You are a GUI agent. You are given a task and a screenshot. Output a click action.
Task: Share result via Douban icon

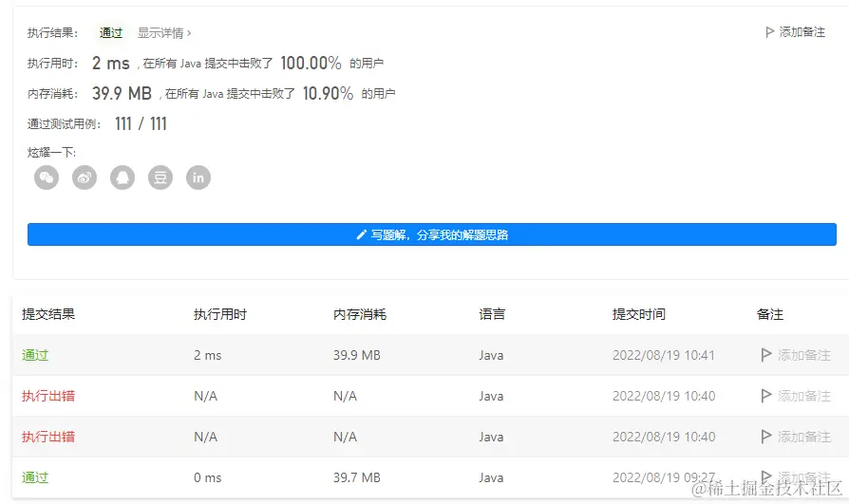[x=160, y=177]
